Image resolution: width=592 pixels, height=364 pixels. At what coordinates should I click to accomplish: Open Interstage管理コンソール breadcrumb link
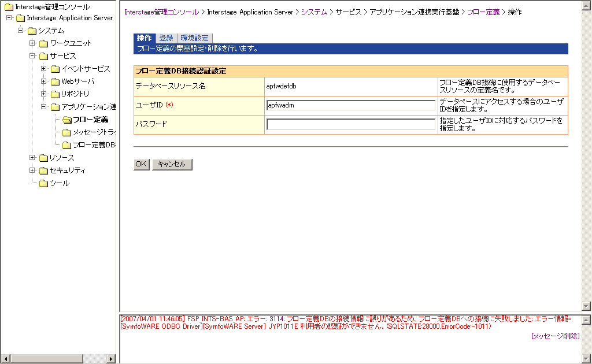pos(162,12)
